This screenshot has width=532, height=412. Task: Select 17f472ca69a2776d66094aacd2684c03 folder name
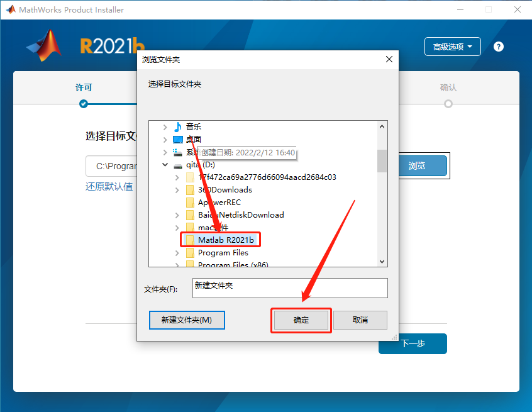267,177
